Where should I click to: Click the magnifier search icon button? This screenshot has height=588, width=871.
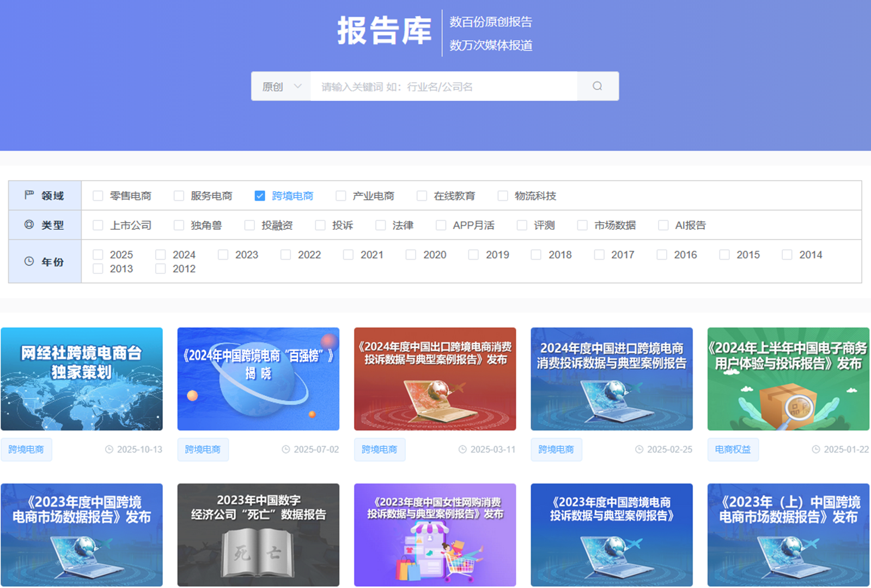pyautogui.click(x=598, y=86)
